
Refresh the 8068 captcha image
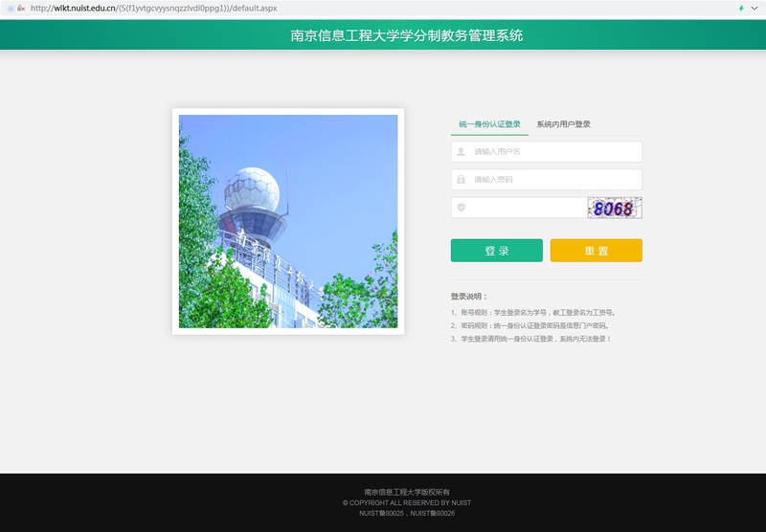pos(614,208)
